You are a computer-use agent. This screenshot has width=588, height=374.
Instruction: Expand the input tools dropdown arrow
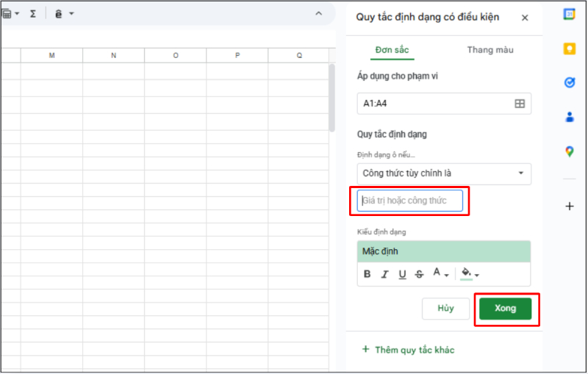71,14
